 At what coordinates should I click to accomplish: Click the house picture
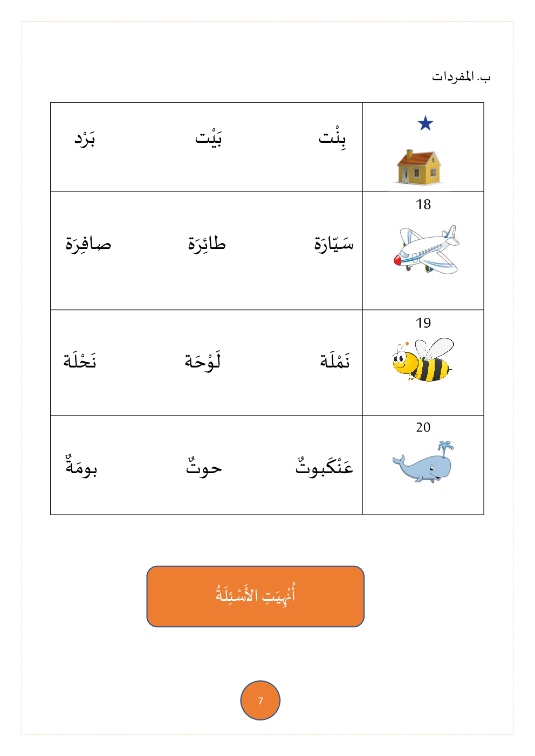pyautogui.click(x=419, y=167)
